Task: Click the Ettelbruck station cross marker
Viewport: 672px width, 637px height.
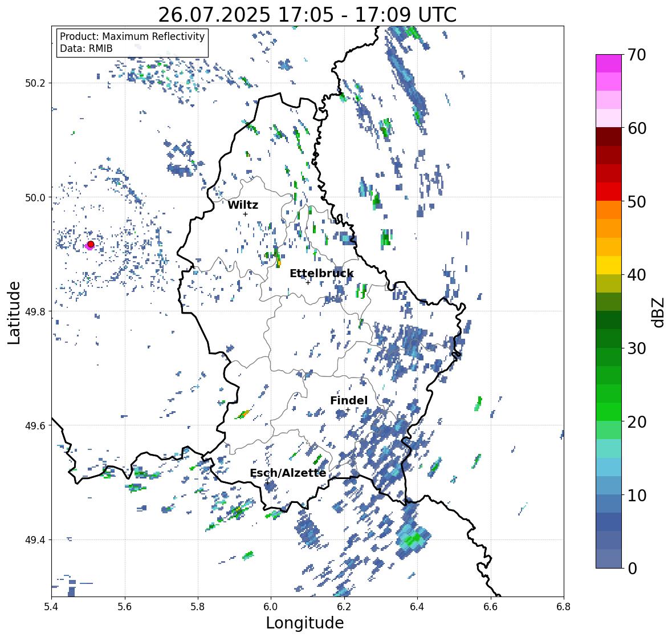Action: 308,282
